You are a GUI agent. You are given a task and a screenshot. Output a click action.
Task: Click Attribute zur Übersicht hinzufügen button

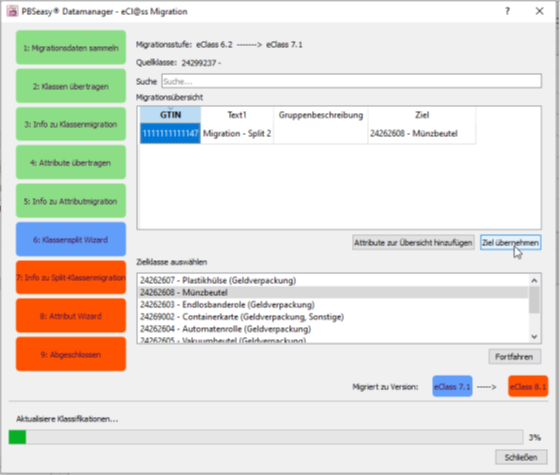pos(413,242)
